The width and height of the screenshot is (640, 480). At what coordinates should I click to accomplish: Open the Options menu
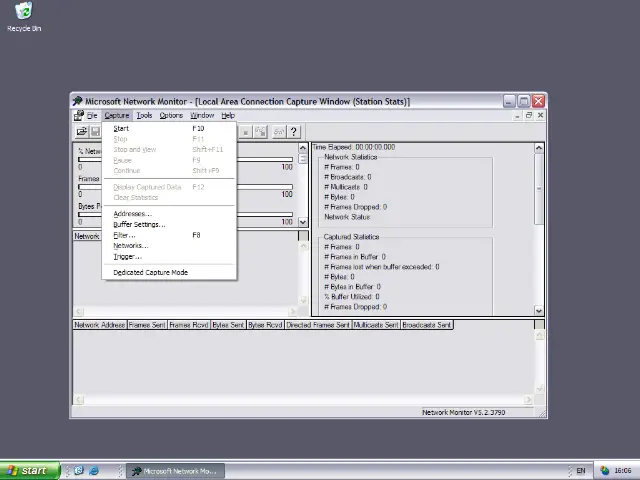tap(171, 116)
